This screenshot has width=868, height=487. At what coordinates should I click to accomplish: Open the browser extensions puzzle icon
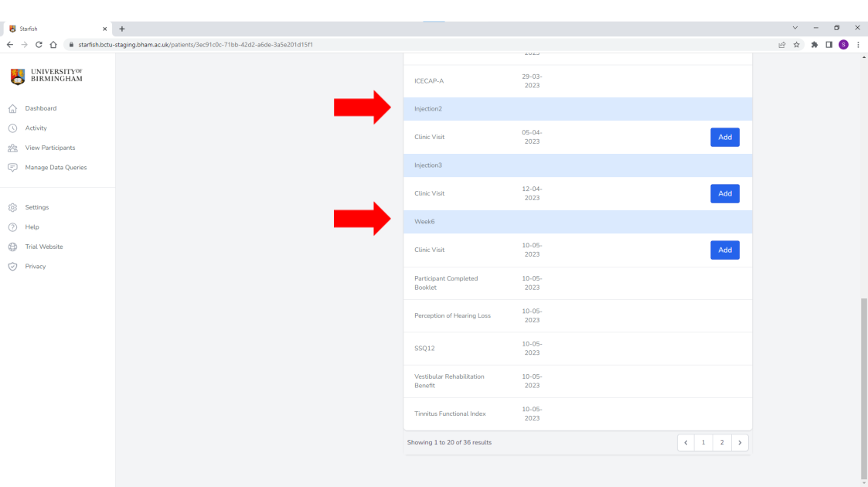coord(814,45)
